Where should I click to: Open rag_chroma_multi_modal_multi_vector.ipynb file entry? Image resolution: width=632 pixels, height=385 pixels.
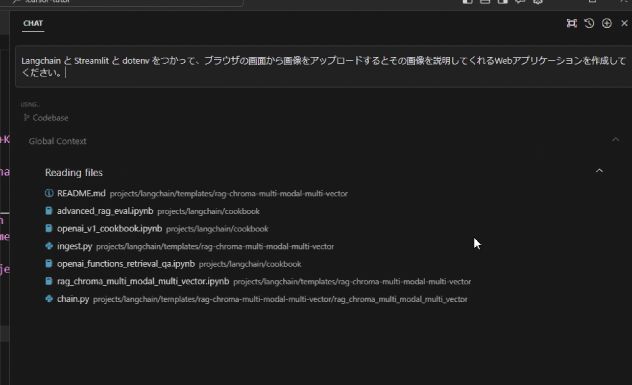coord(143,281)
